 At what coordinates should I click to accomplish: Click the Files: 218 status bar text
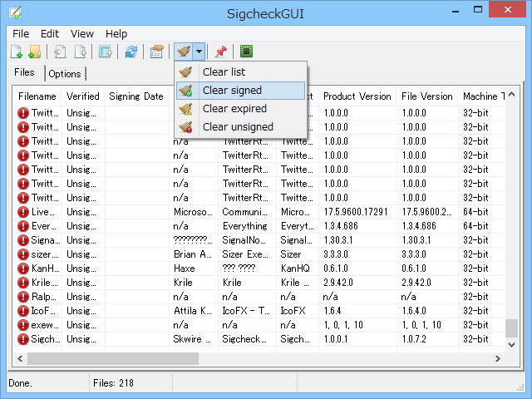pos(113,383)
